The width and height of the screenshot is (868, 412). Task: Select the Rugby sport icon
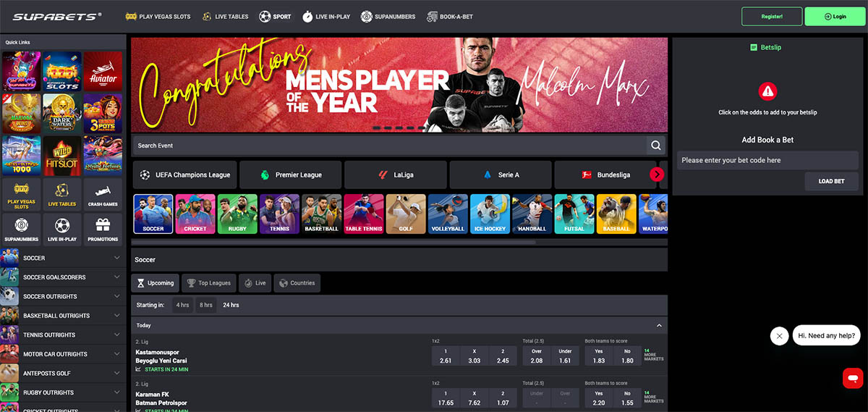coord(237,214)
